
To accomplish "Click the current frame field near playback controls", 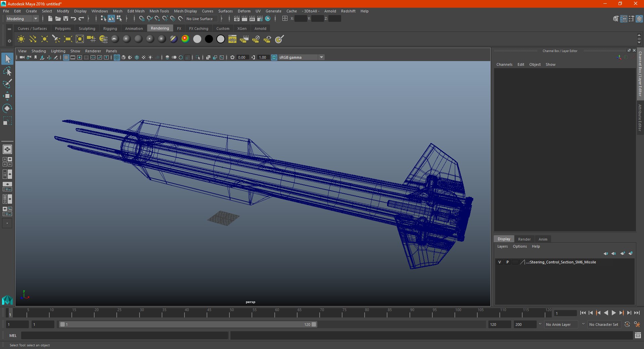I will (566, 313).
